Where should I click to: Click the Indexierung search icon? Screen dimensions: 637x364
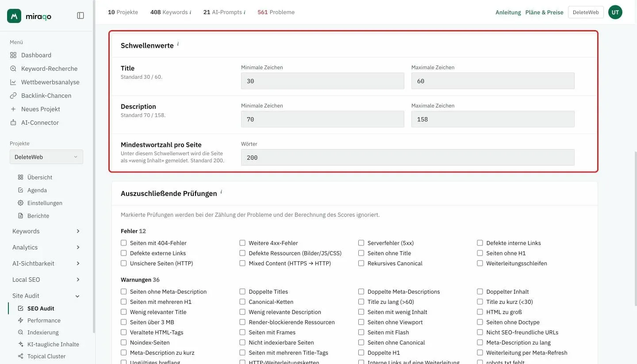click(20, 332)
